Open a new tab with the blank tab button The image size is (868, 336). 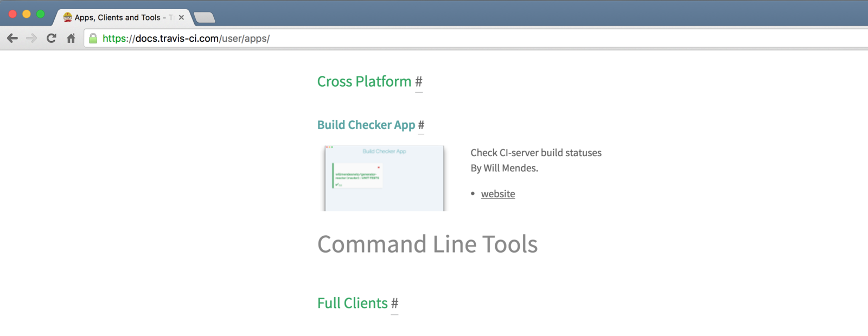click(x=205, y=18)
